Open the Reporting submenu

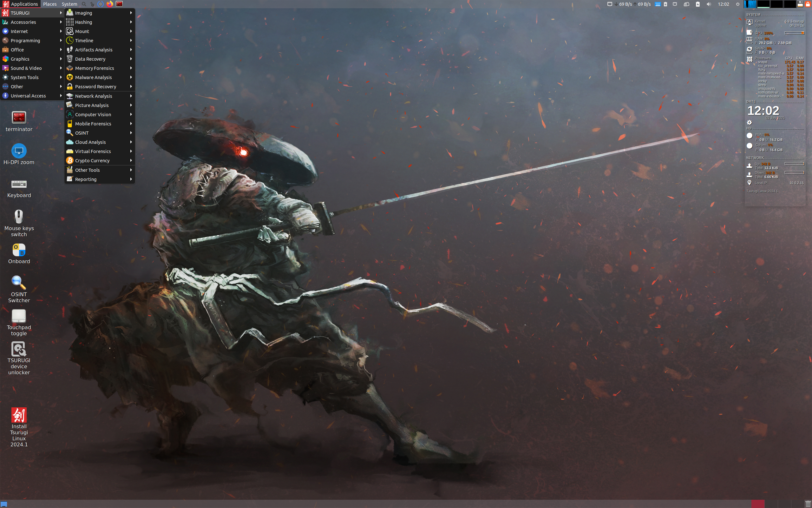pos(100,179)
